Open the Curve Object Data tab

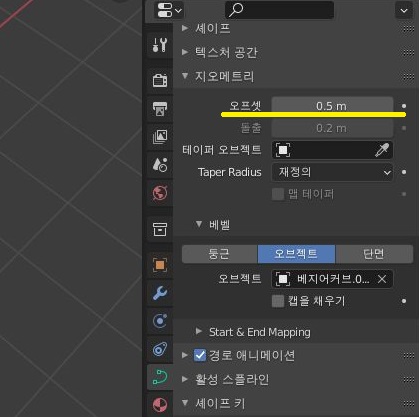tap(160, 377)
